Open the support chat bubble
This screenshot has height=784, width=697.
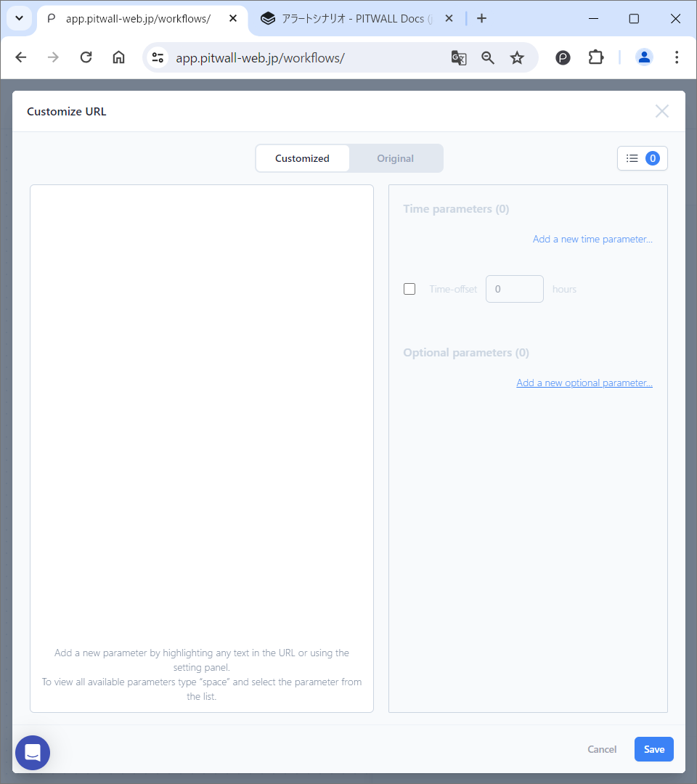pos(32,752)
